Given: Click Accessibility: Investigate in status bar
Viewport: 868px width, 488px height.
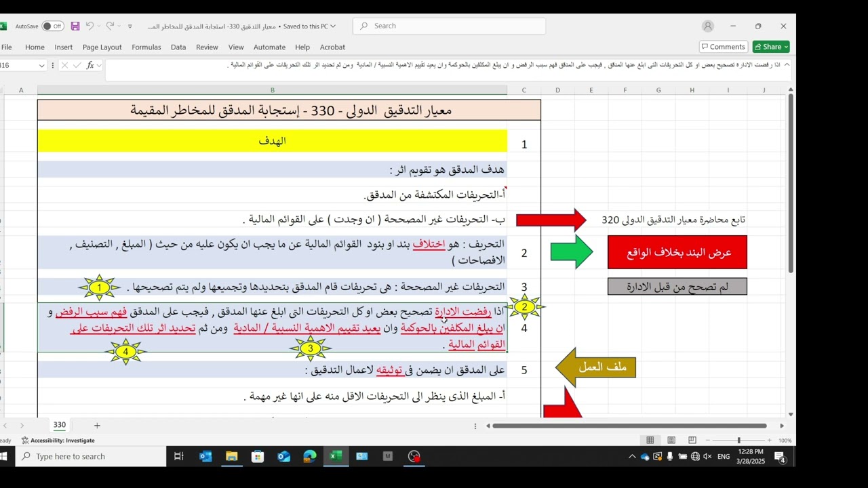Looking at the screenshot, I should pos(58,441).
